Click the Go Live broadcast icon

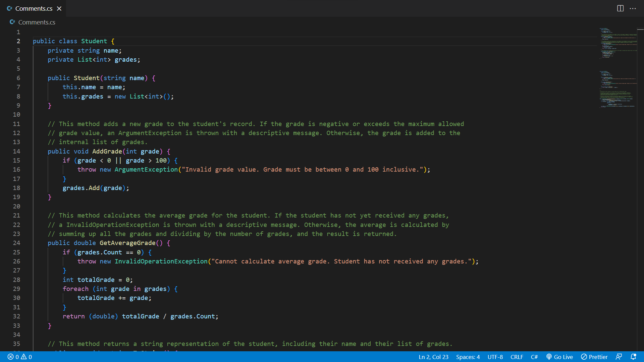point(549,357)
